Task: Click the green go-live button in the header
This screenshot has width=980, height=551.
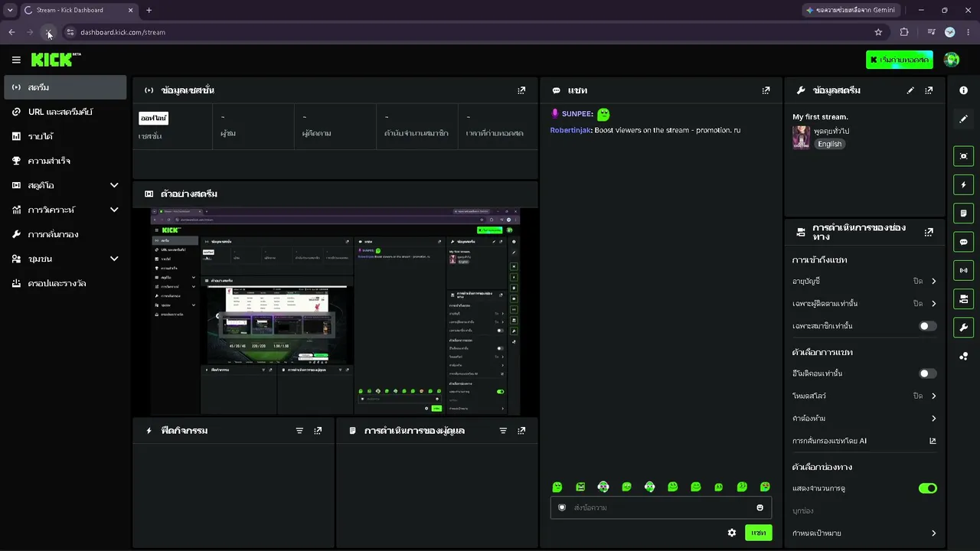Action: click(x=900, y=60)
